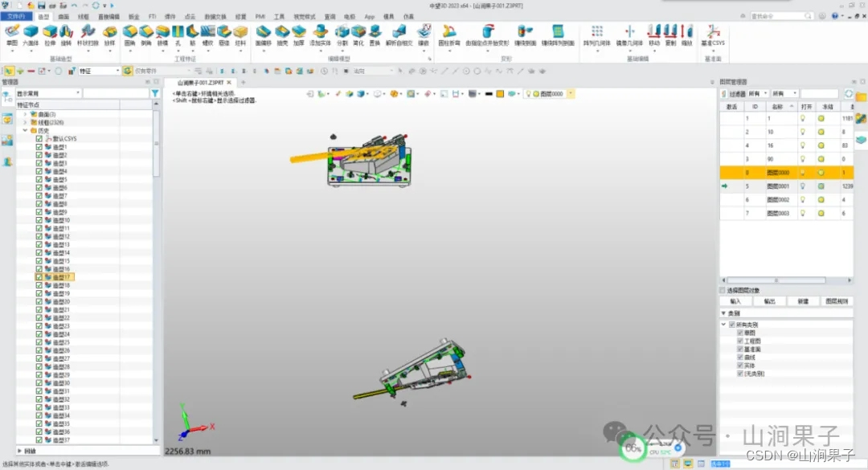
Task: Toggle the 造型25 feature checkbox
Action: [39, 342]
